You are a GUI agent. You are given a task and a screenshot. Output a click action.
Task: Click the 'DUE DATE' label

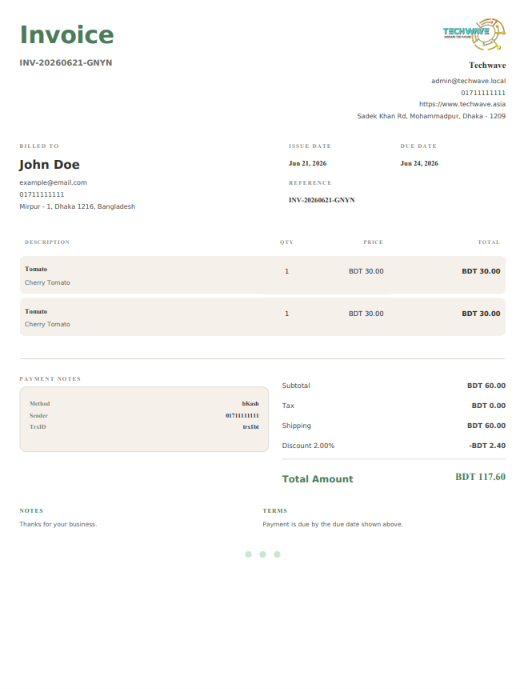[x=418, y=146]
